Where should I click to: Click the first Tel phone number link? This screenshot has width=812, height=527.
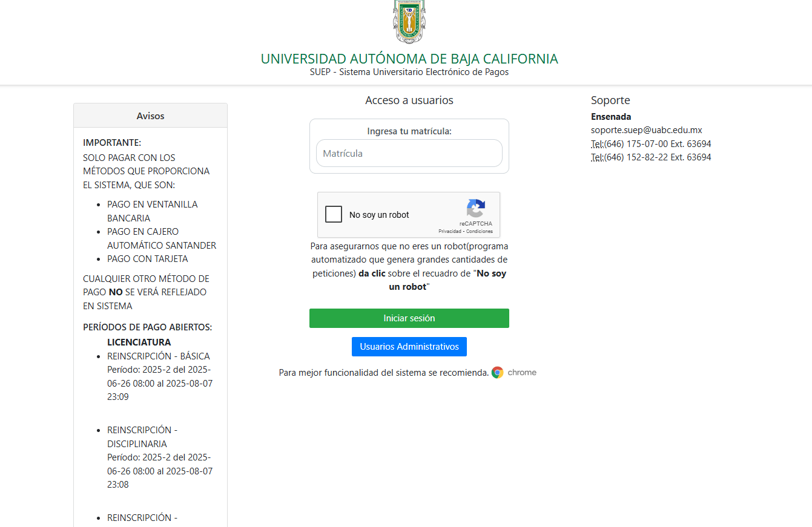651,143
